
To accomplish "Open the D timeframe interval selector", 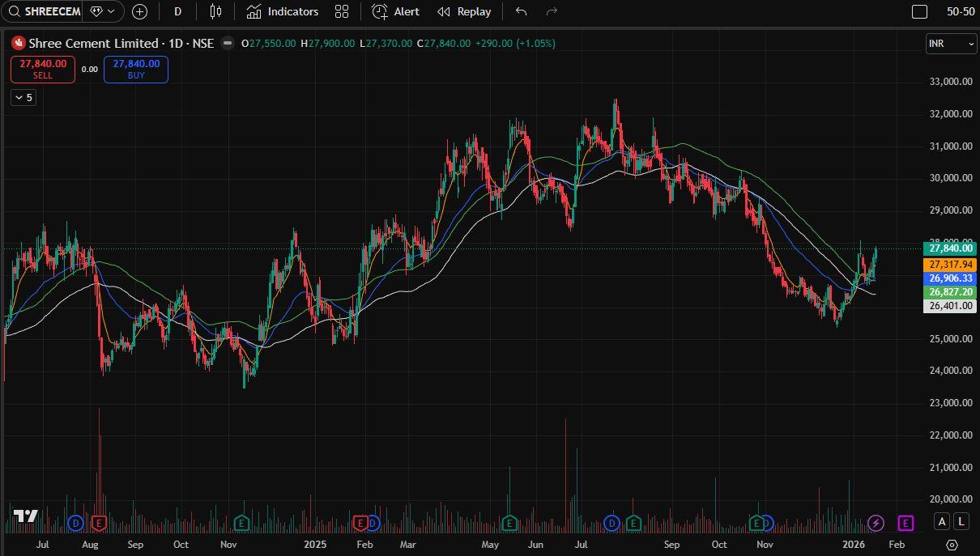I will pyautogui.click(x=177, y=11).
